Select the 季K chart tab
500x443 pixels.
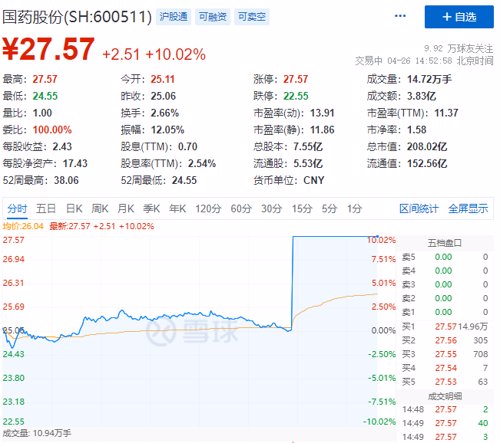152,209
